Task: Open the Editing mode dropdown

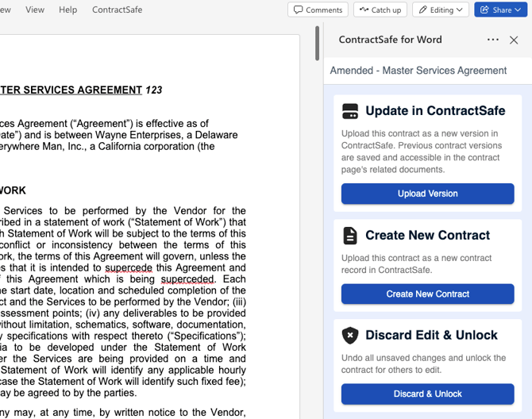Action: 441,10
